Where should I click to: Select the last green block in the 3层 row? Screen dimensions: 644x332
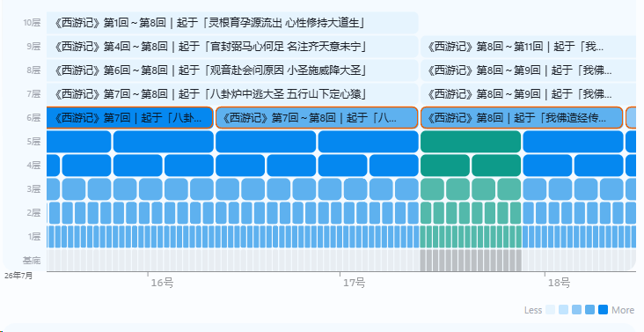pyautogui.click(x=509, y=189)
